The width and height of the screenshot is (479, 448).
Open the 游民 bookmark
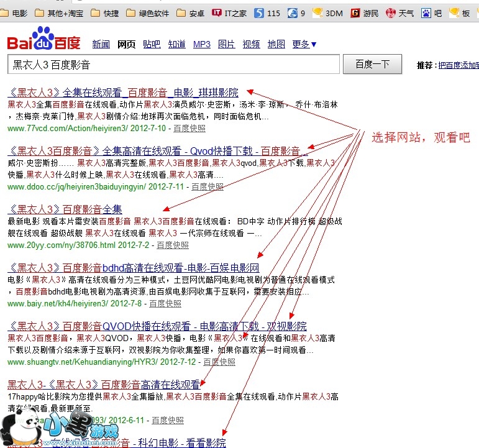point(365,13)
